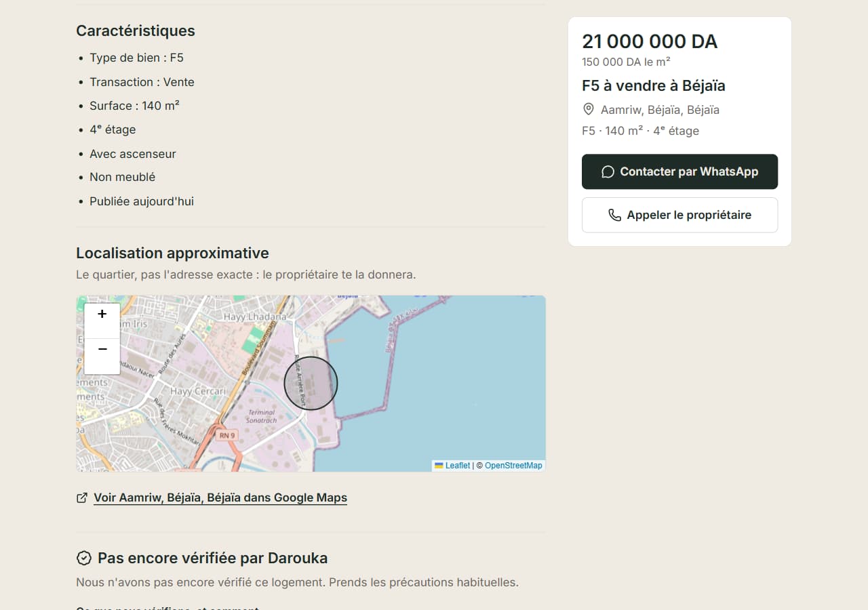Click the F5 à vendre à Béjaïa title
The height and width of the screenshot is (610, 868).
click(654, 86)
